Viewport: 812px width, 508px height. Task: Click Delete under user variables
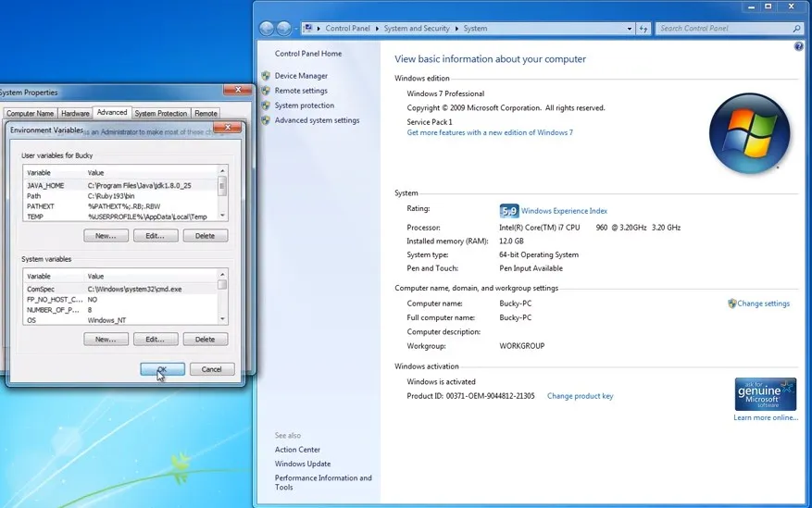(x=205, y=236)
